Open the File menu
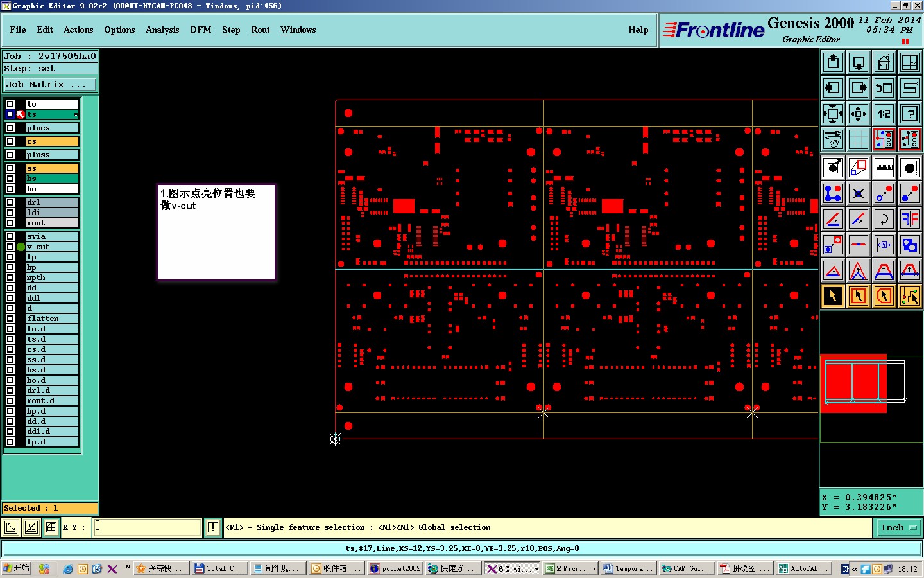Image resolution: width=924 pixels, height=578 pixels. pos(18,30)
